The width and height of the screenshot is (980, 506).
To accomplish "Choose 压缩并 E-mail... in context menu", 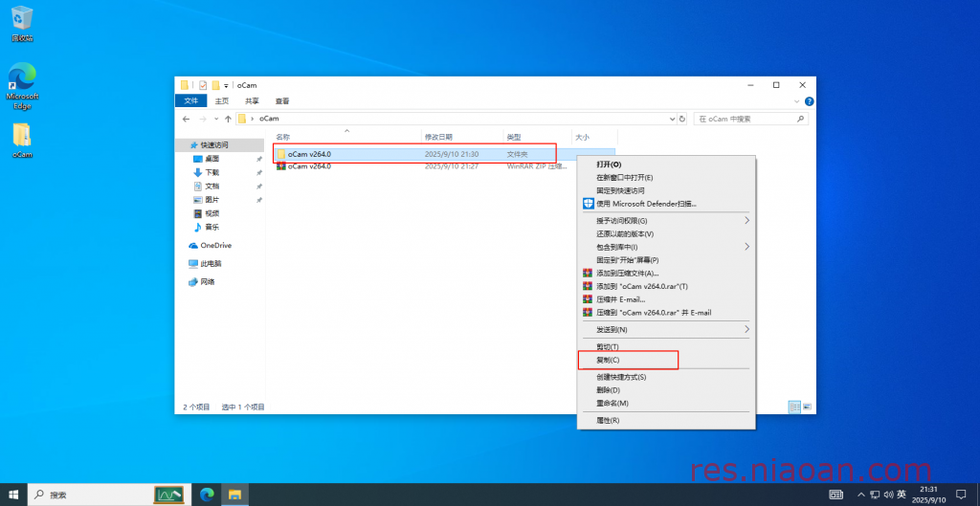I will point(666,299).
